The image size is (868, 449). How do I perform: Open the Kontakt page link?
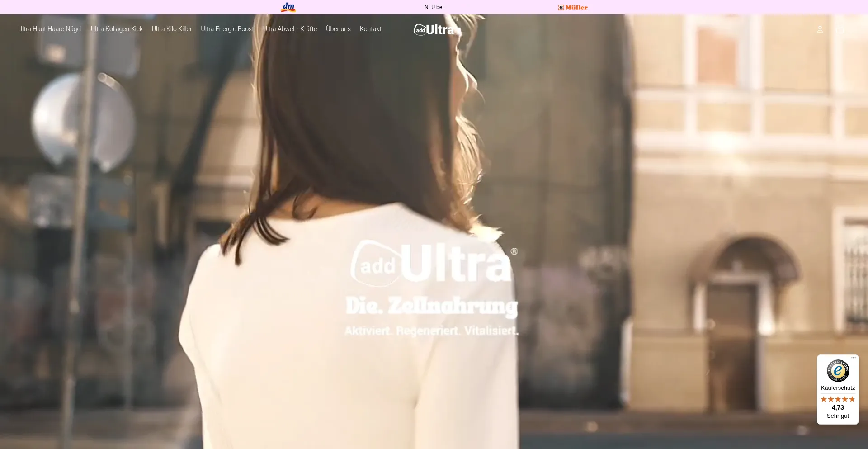tap(371, 29)
